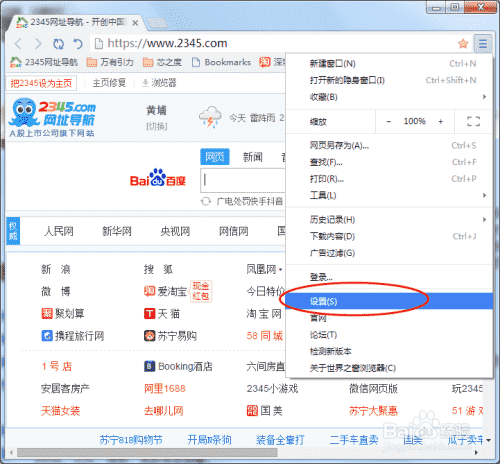Increase zoom with the plus button

[x=441, y=122]
